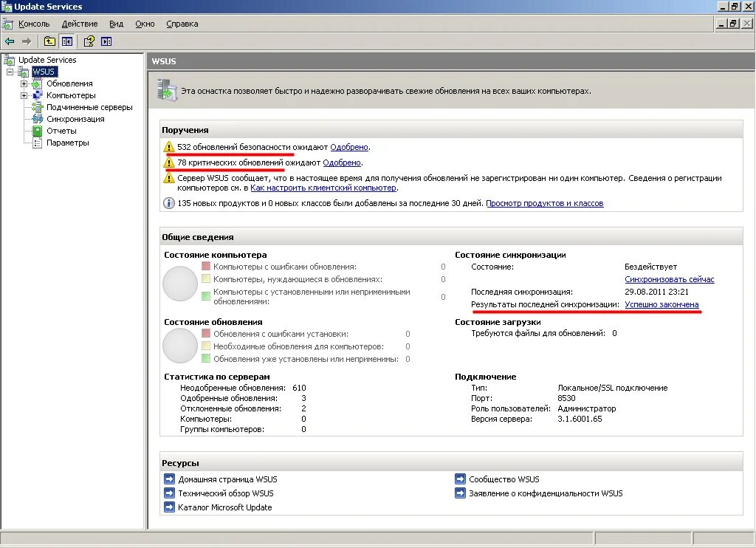Open Просмотр продуктов и классов link
Image resolution: width=756 pixels, height=548 pixels.
coord(545,203)
